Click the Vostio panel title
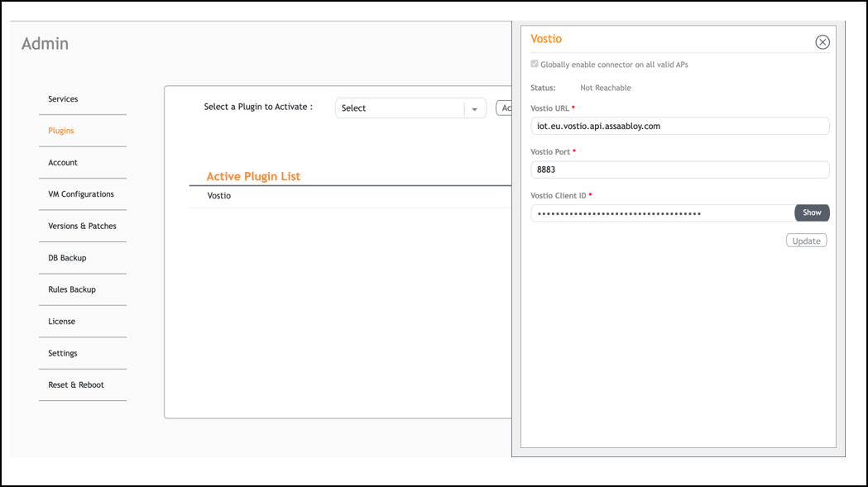This screenshot has height=487, width=868. [546, 39]
